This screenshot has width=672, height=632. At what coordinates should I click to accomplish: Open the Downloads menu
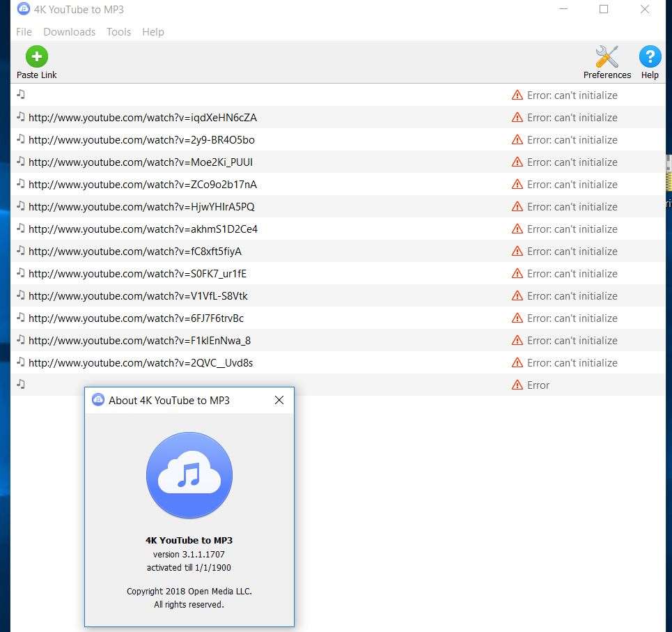pos(69,32)
